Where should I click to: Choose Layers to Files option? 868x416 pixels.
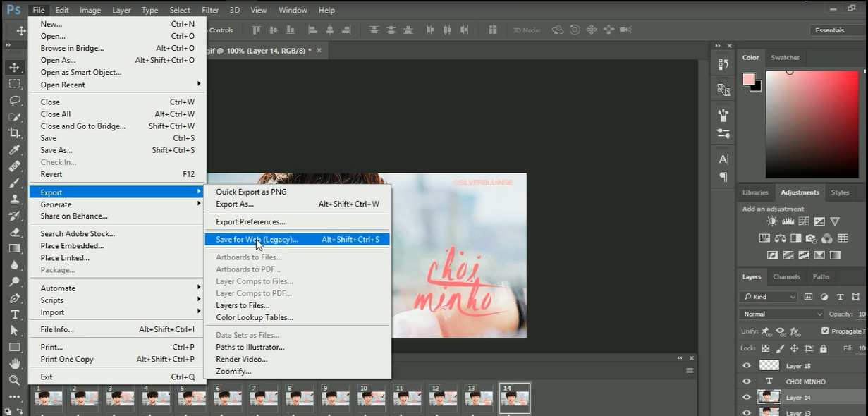click(297, 305)
